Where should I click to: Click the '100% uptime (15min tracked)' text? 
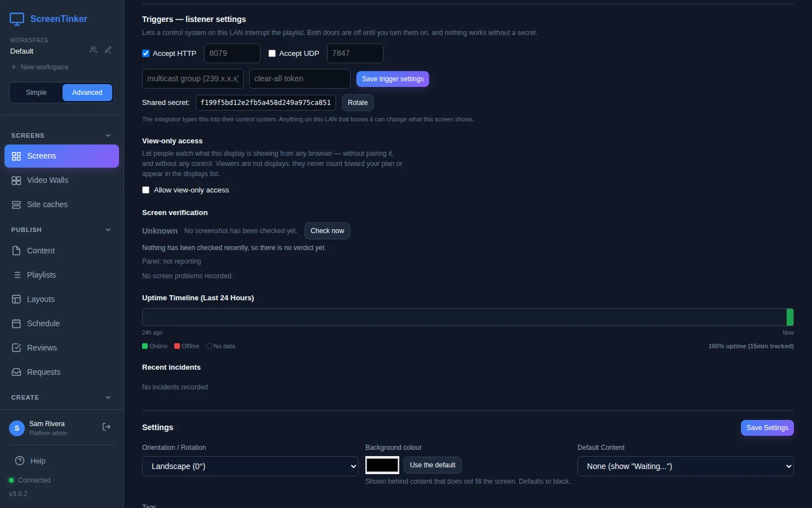point(751,346)
